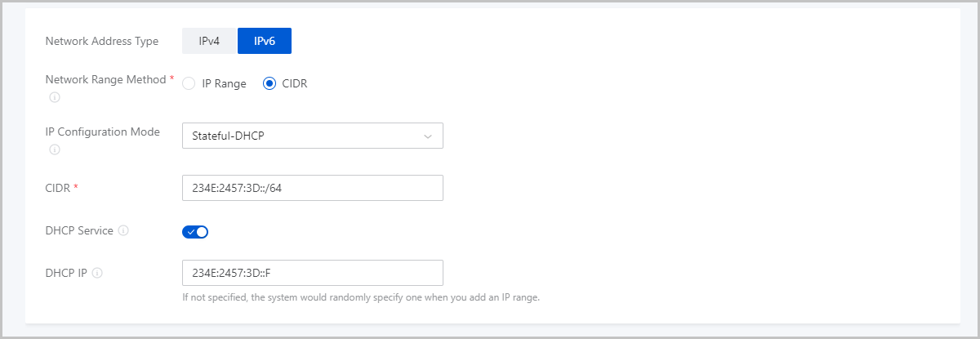The width and height of the screenshot is (980, 339).
Task: Click the Network Address Type label
Action: tap(102, 41)
